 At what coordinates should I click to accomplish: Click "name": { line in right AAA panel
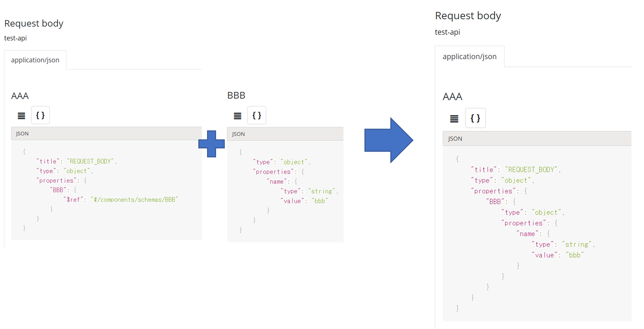point(533,234)
